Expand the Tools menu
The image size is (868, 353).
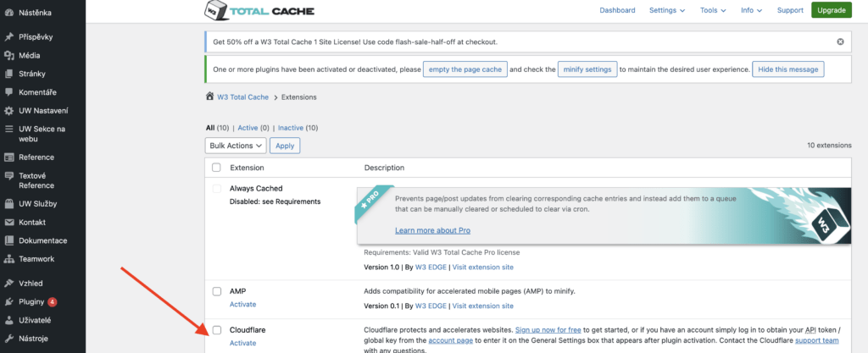click(713, 10)
